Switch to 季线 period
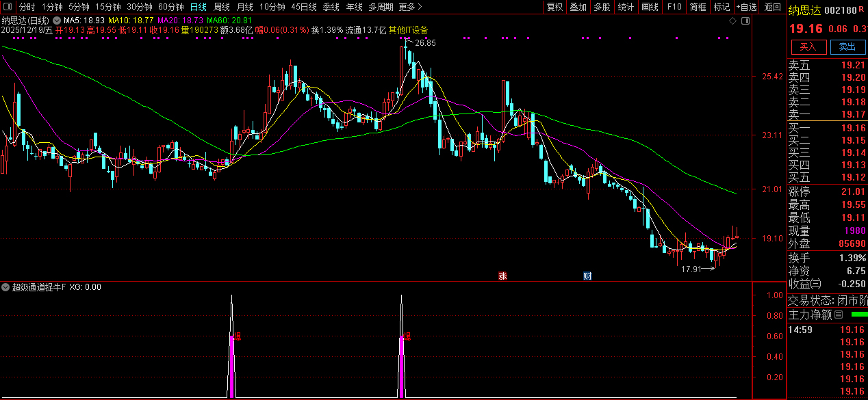 [x=331, y=7]
